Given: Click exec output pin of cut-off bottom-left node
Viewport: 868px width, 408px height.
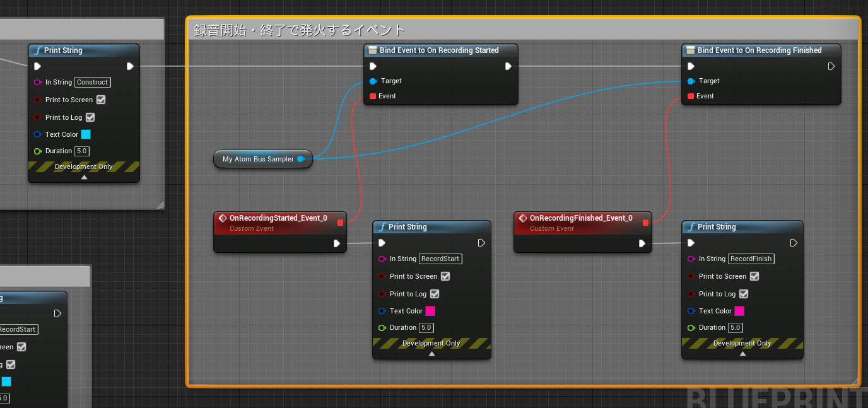Looking at the screenshot, I should [x=58, y=313].
